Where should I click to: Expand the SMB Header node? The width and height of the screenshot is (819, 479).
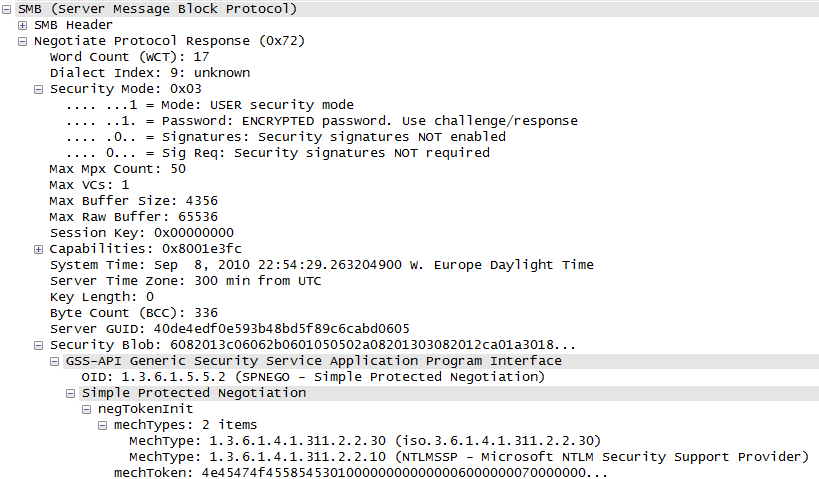(22, 26)
